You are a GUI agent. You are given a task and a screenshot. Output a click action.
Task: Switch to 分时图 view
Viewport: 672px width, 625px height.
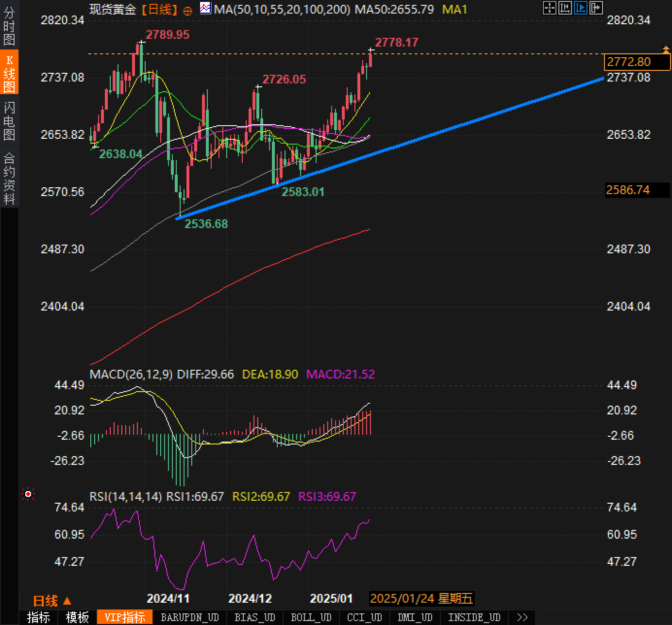pos(9,26)
